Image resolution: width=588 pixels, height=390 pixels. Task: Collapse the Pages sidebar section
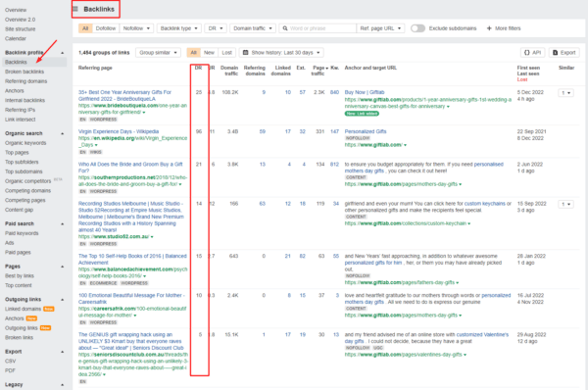[x=63, y=267]
